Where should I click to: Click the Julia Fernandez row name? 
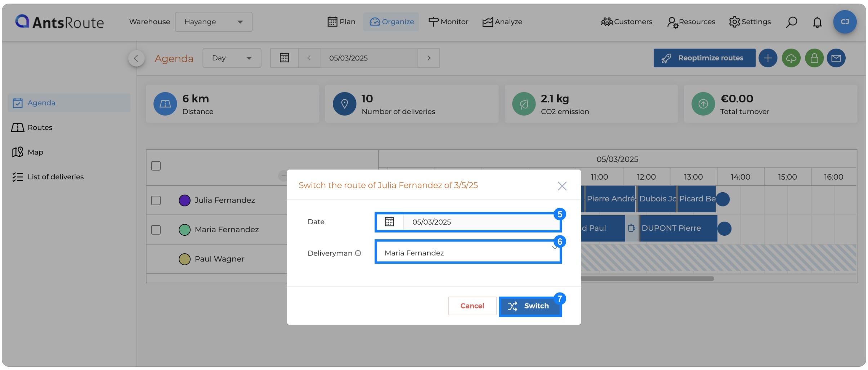225,200
